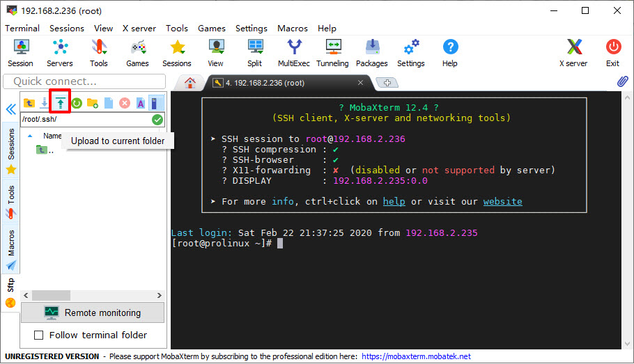Click the Quick connect input field

click(x=84, y=81)
